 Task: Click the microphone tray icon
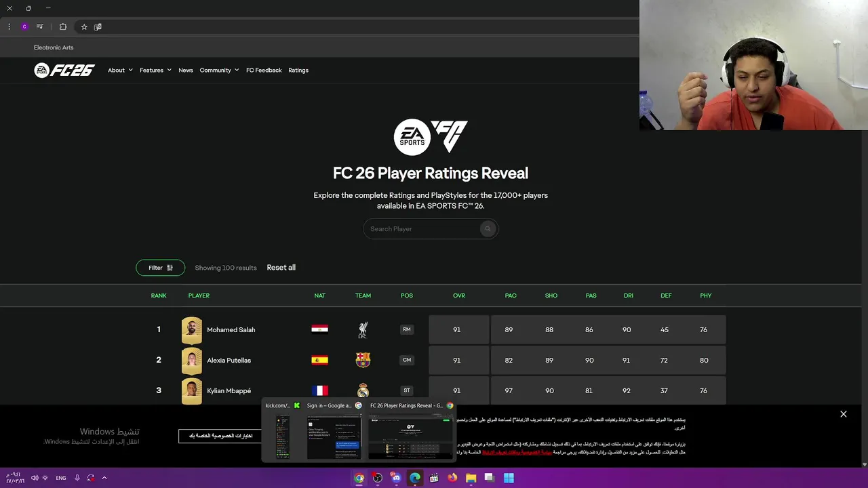click(77, 478)
